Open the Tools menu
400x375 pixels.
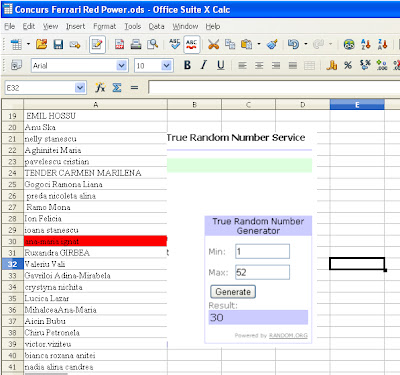point(133,26)
